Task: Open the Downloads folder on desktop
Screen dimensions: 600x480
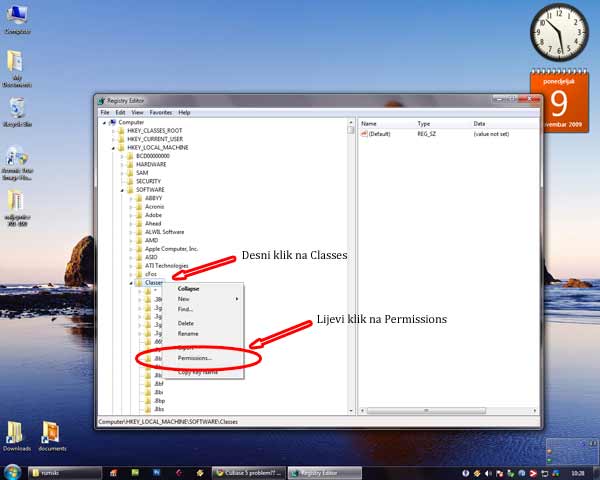Action: [16, 432]
